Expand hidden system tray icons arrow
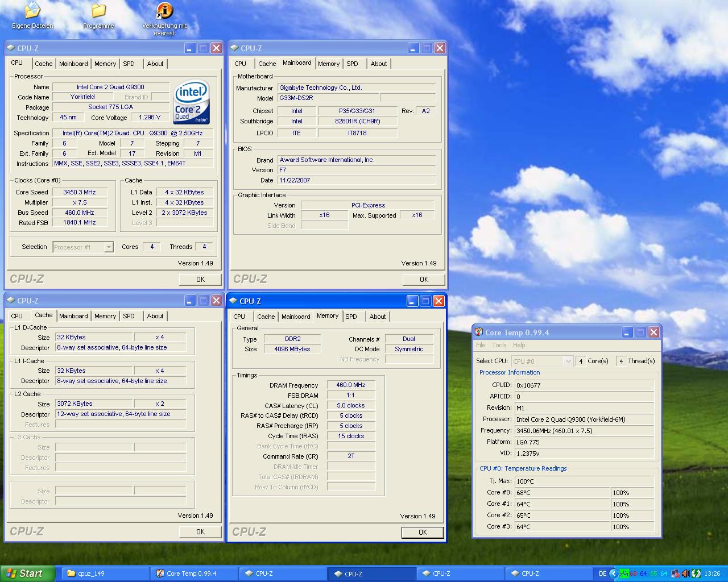The width and height of the screenshot is (728, 582). [613, 573]
